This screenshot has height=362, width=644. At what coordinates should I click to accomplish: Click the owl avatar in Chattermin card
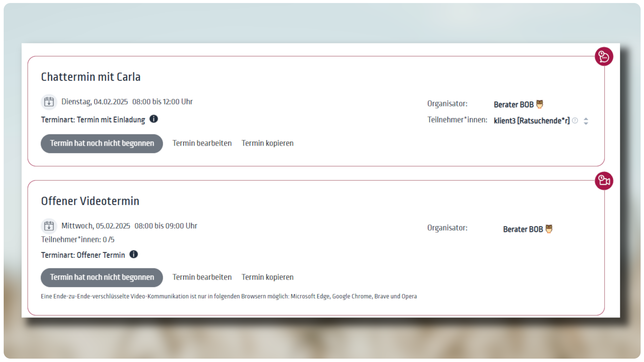539,104
